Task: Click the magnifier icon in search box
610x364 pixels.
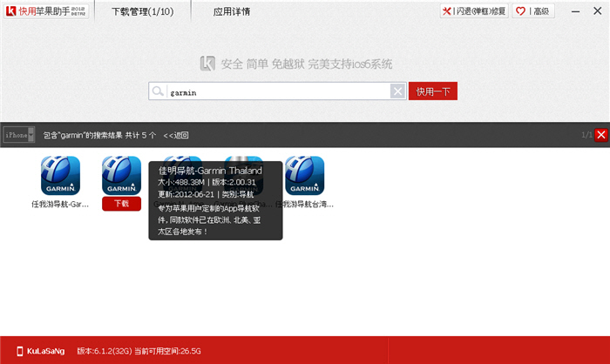Action: tap(158, 91)
